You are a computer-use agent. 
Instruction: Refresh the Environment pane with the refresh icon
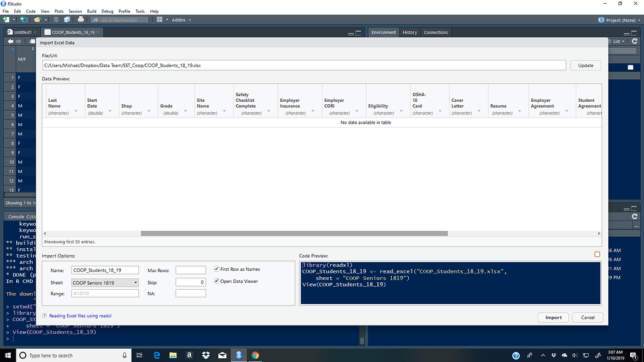point(635,41)
